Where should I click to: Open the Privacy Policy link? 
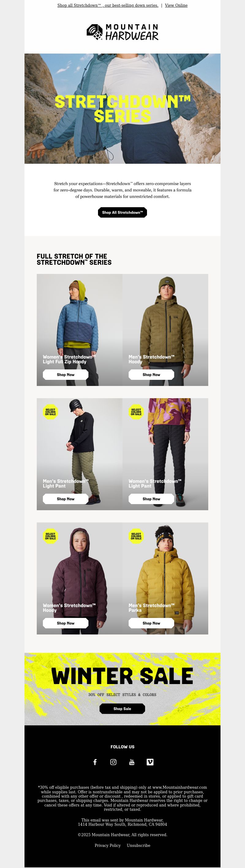[107, 845]
